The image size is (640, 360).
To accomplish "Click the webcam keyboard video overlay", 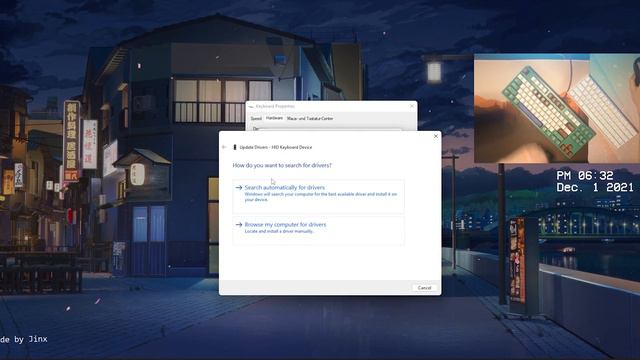I will click(557, 108).
